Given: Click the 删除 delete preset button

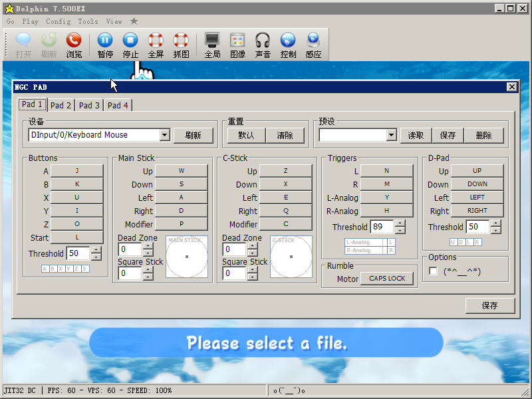Looking at the screenshot, I should pyautogui.click(x=484, y=136).
